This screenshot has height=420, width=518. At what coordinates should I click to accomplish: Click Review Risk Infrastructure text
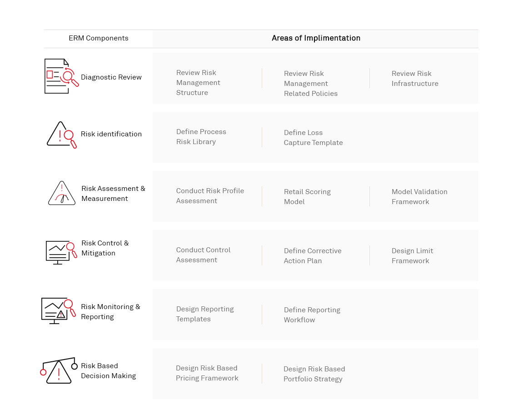point(415,79)
